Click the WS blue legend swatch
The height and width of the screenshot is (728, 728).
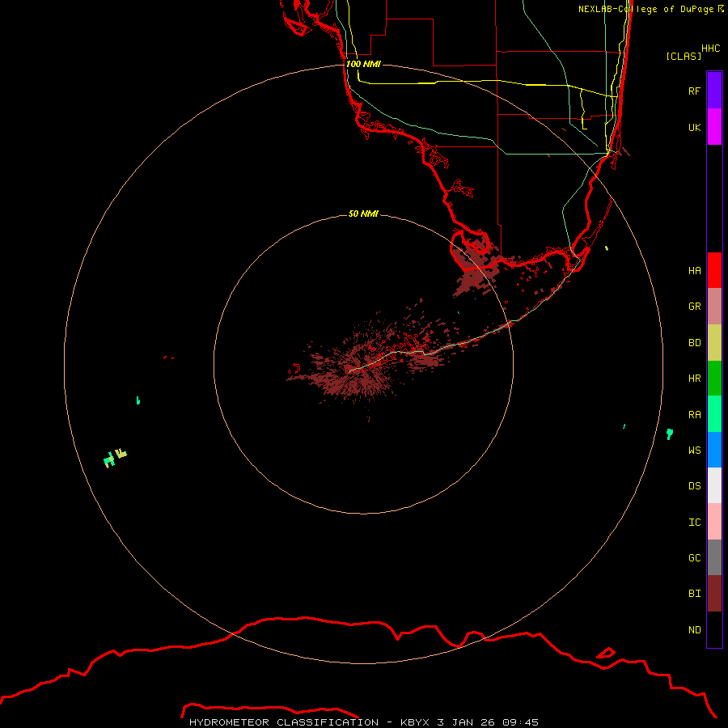[x=714, y=450]
